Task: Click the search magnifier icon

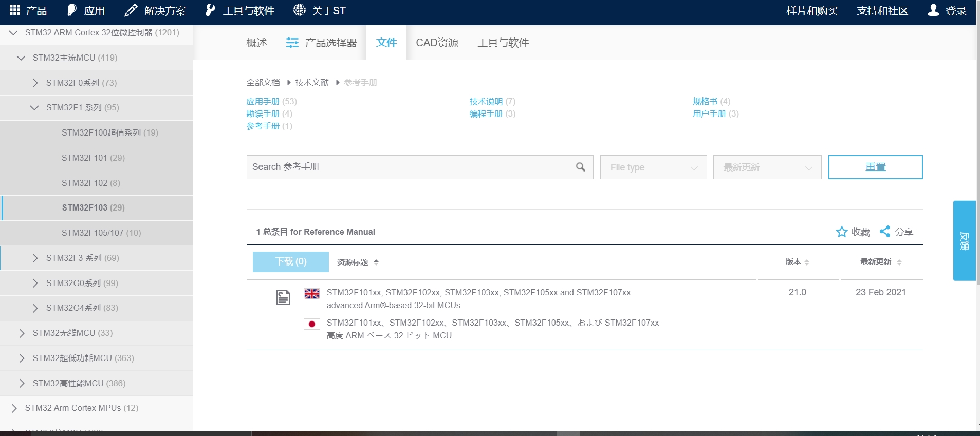Action: pyautogui.click(x=580, y=167)
